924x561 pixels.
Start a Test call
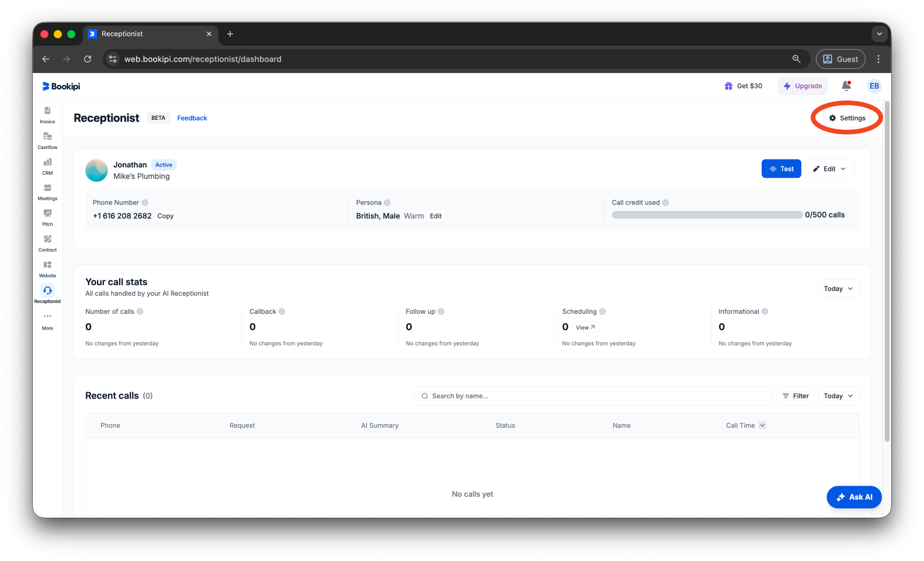[x=781, y=169]
